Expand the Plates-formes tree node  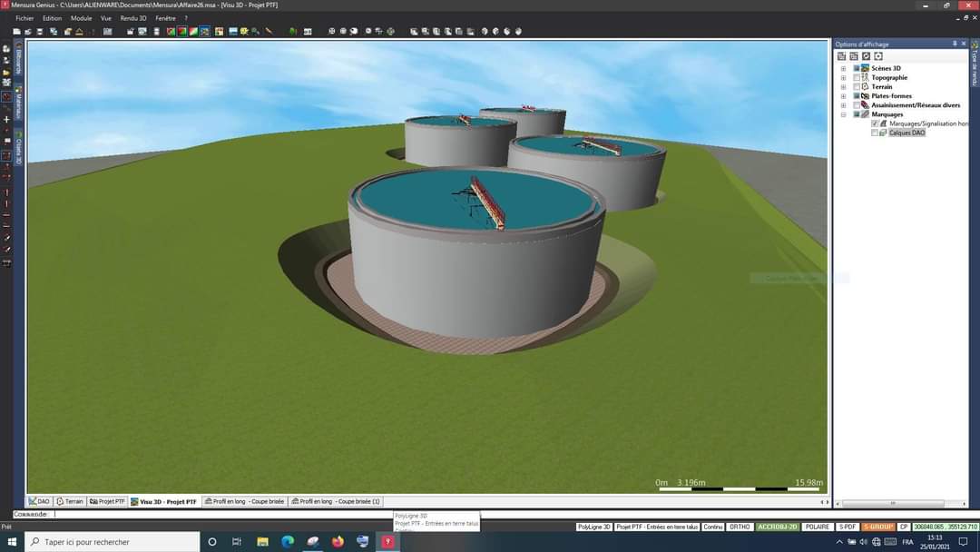843,96
